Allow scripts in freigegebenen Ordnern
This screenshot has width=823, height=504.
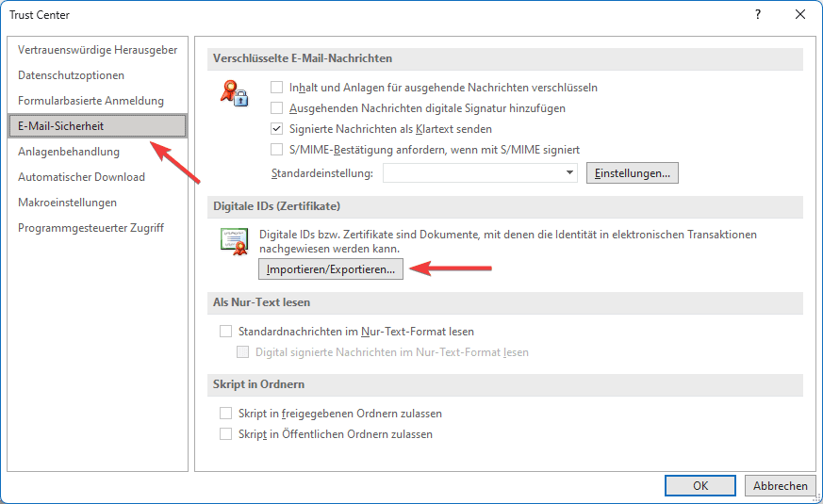click(225, 414)
